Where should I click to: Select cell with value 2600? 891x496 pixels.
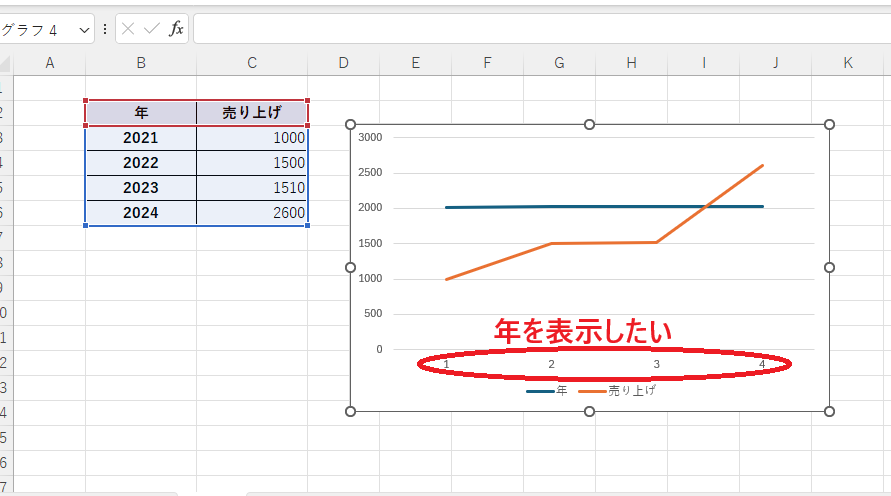coord(252,213)
